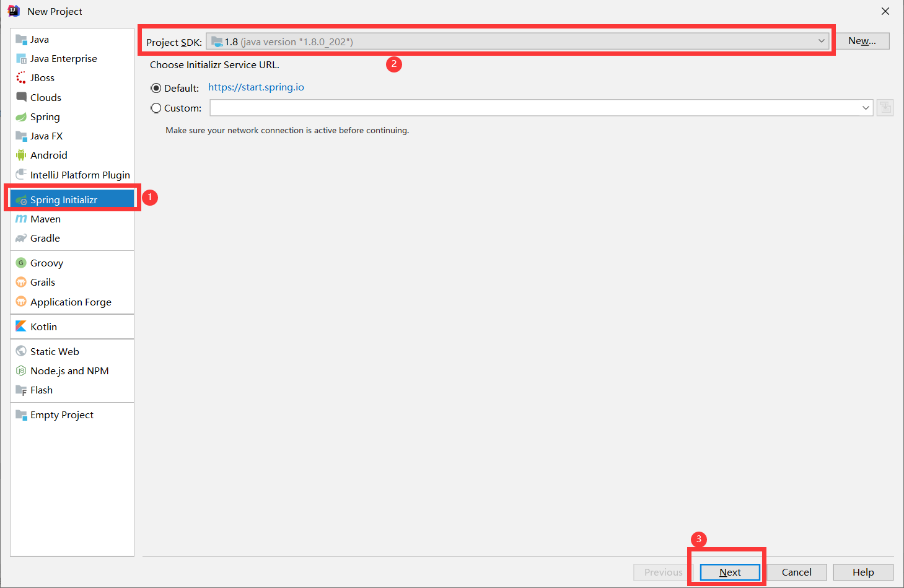904x588 pixels.
Task: Click the Java FX folder icon
Action: pyautogui.click(x=21, y=136)
